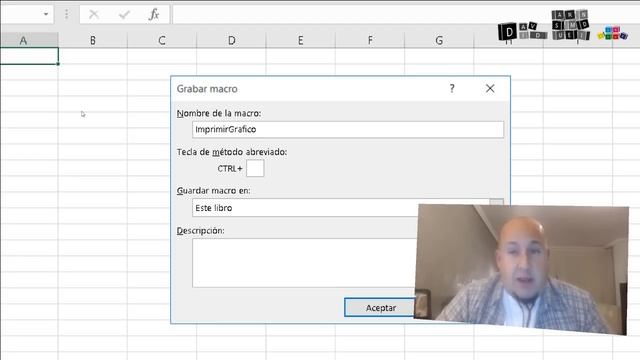
Task: Select column G header
Action: (439, 40)
